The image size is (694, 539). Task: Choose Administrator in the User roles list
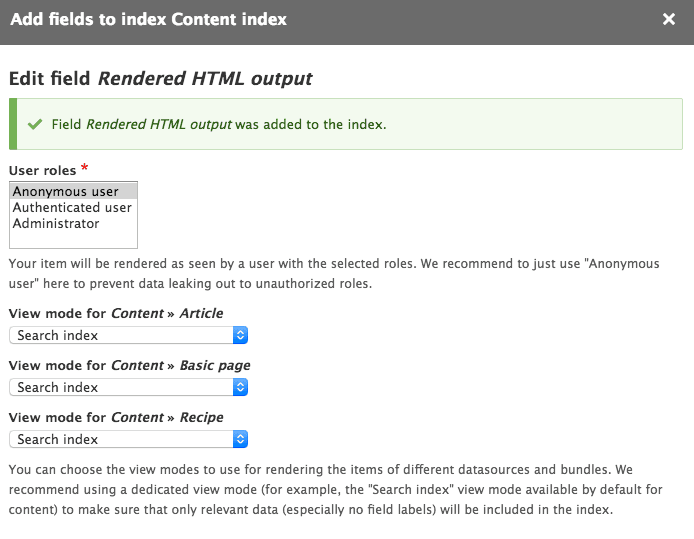click(x=56, y=224)
